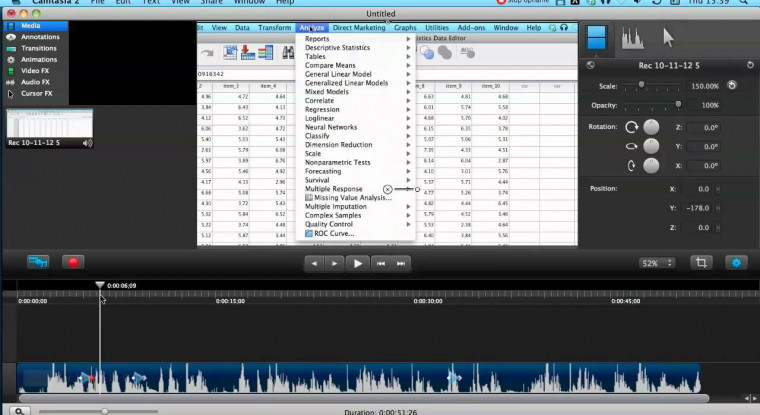Expand Regression submenu

[x=355, y=110]
